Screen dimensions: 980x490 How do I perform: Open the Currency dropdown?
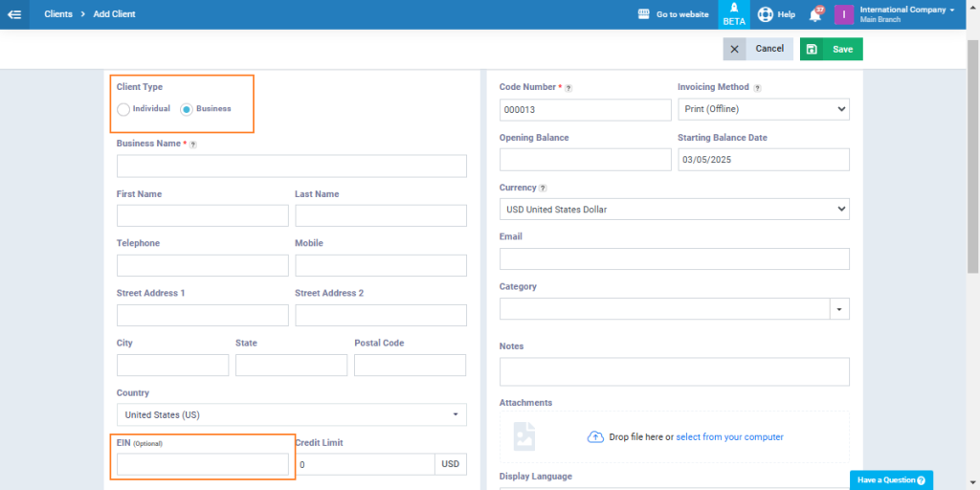click(x=675, y=210)
